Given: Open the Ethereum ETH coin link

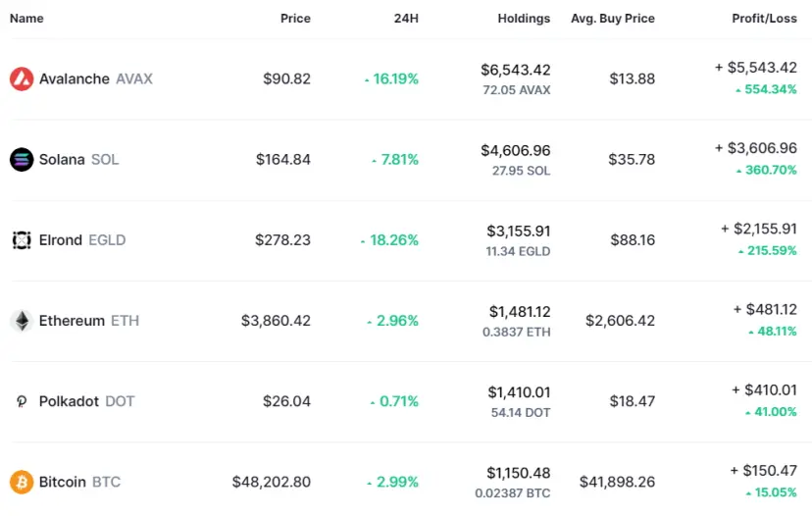Looking at the screenshot, I should tap(89, 321).
